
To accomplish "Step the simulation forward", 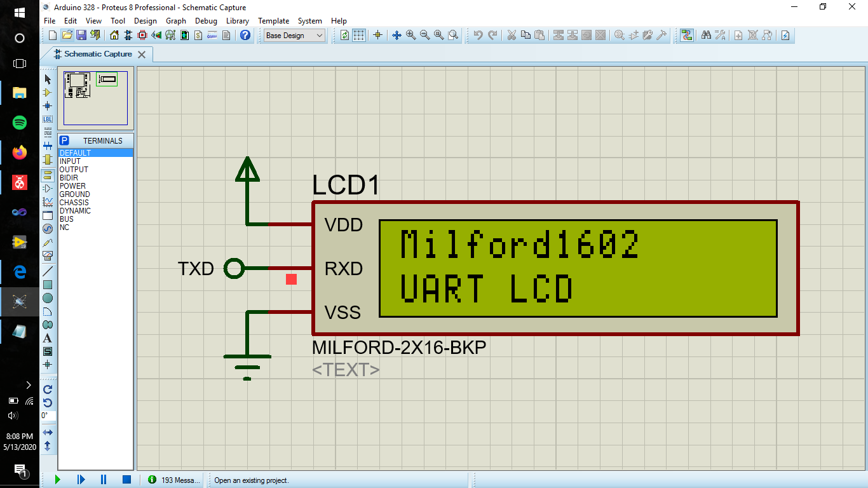I will click(x=81, y=480).
